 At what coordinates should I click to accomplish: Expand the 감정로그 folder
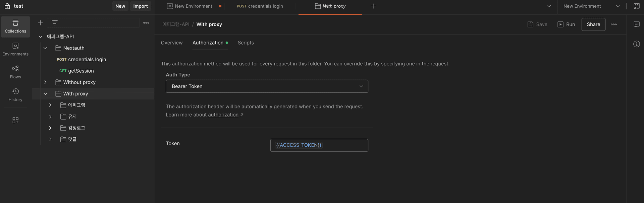[50, 128]
